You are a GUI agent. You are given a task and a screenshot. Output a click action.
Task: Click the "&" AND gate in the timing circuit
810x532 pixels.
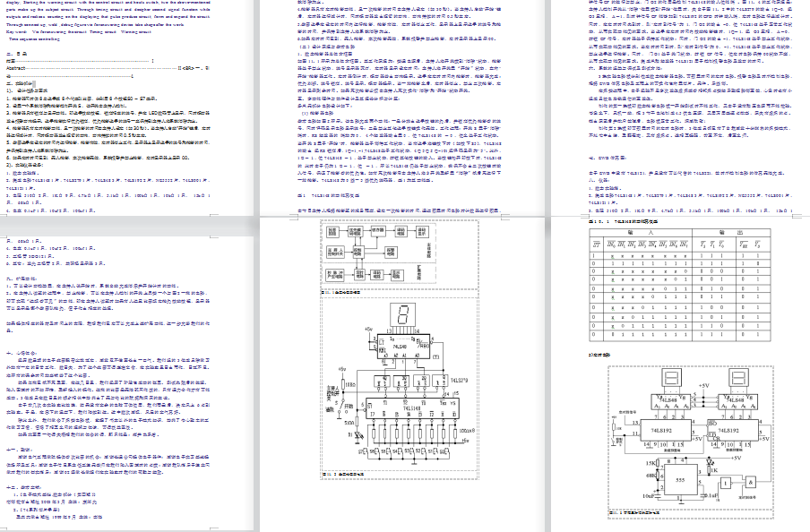point(751,483)
